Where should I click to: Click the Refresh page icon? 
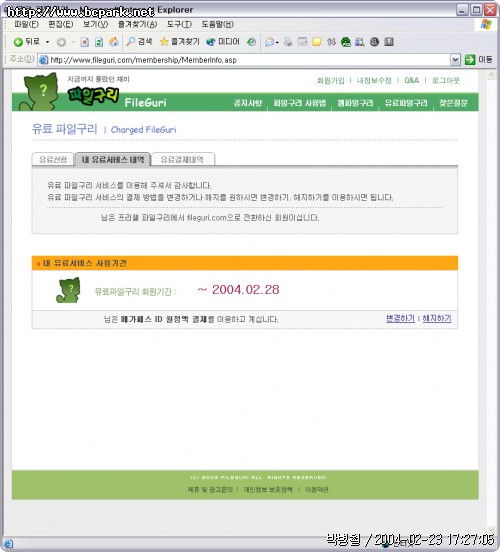(99, 42)
